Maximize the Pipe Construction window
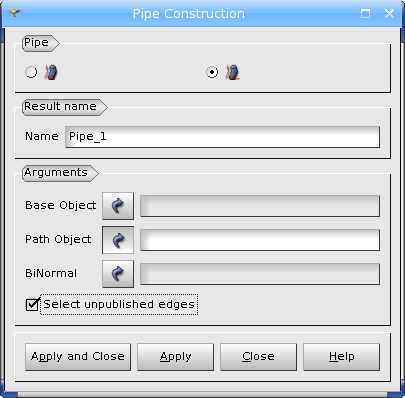Image resolution: width=405 pixels, height=398 pixels. click(x=365, y=14)
